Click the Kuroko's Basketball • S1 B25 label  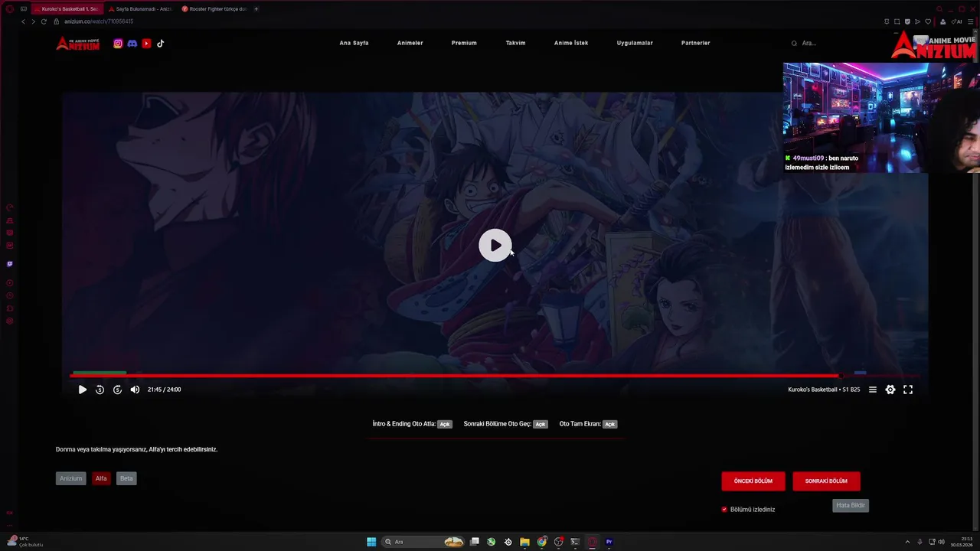(824, 390)
